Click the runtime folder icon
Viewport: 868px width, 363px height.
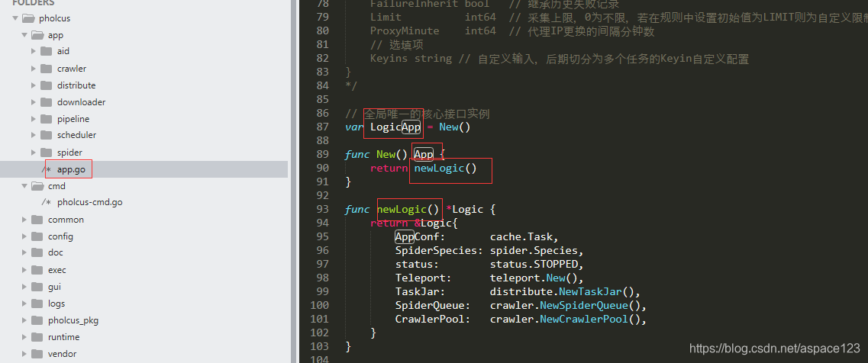click(37, 337)
